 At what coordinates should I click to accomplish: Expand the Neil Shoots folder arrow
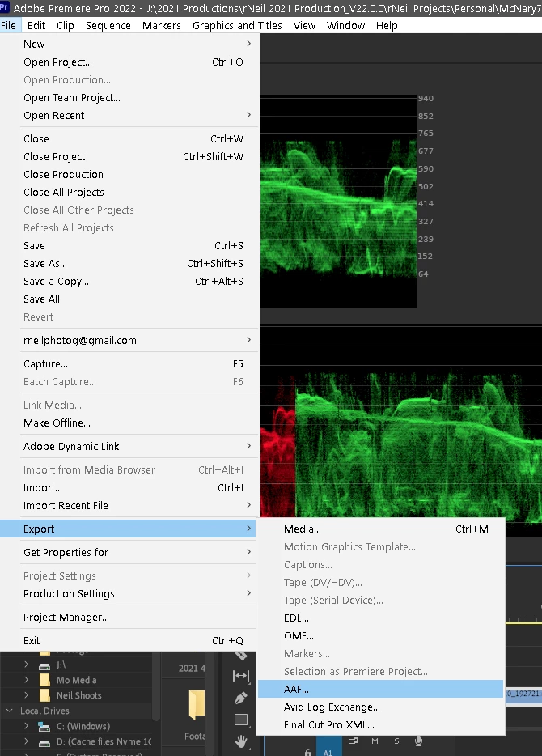click(x=26, y=695)
